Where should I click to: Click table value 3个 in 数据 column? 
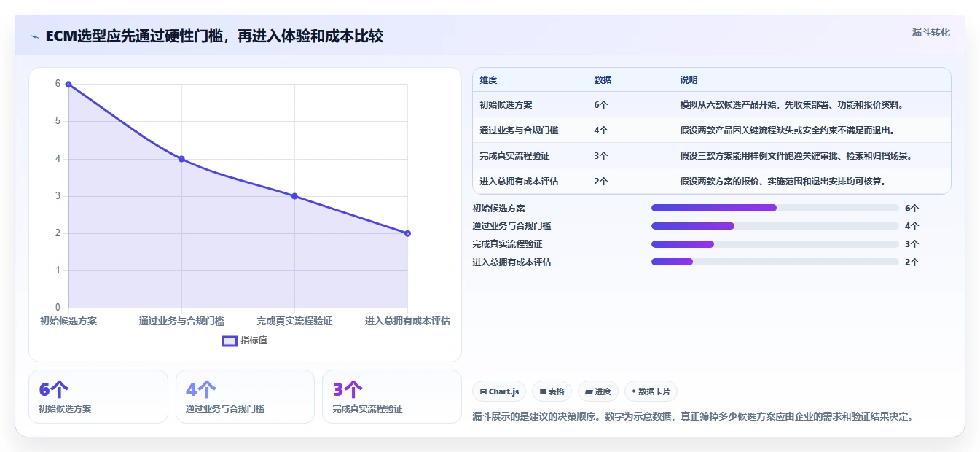pos(601,156)
